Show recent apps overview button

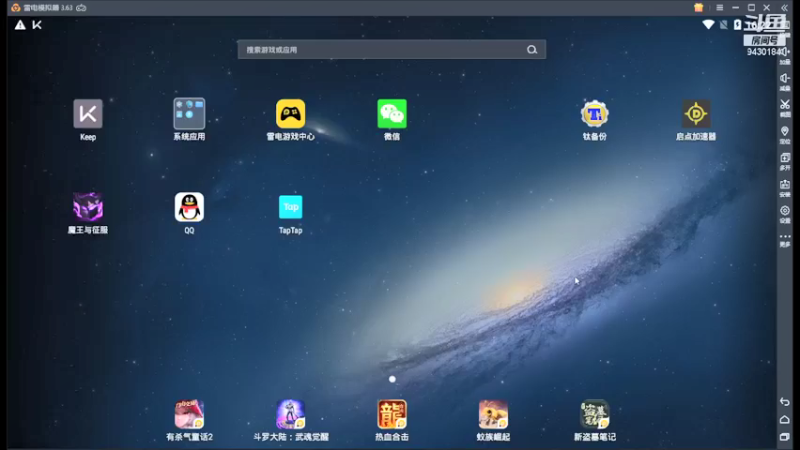(785, 437)
